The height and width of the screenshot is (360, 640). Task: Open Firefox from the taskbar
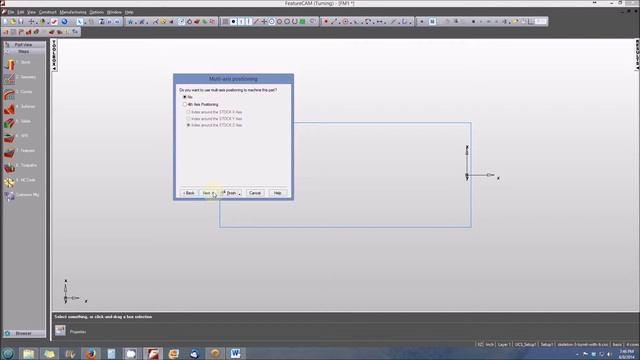[91, 353]
